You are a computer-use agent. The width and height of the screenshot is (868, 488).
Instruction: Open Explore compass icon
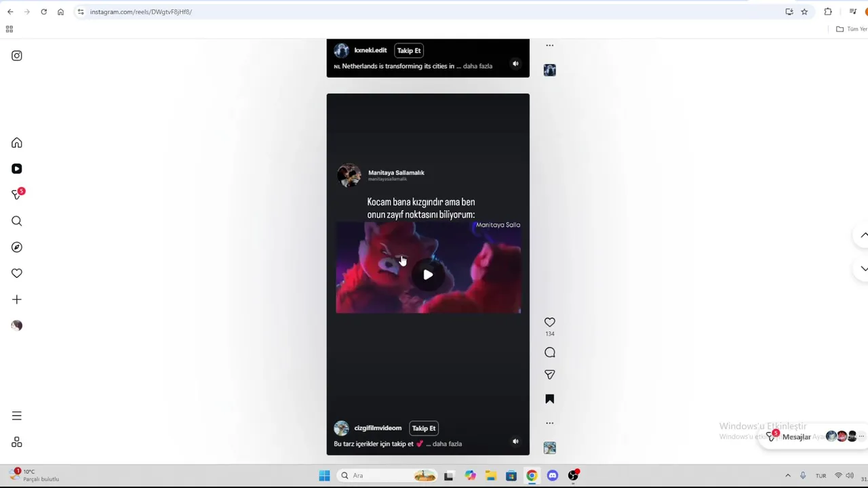point(17,247)
